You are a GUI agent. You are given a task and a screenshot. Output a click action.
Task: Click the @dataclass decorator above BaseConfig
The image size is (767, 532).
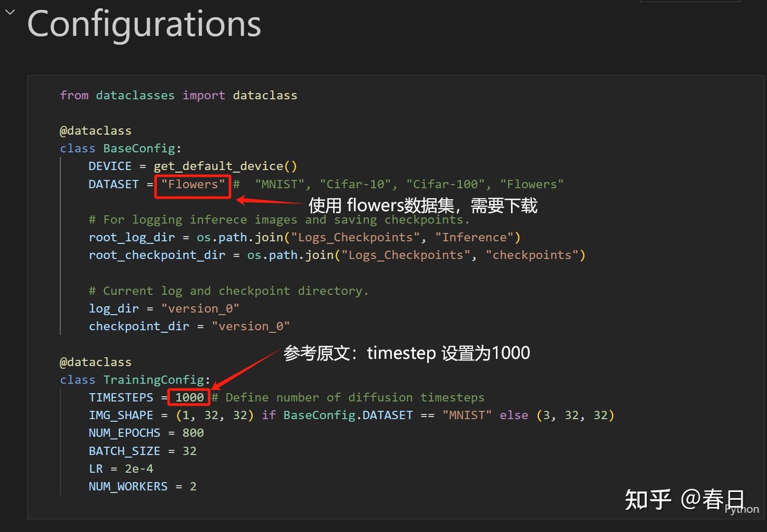[x=96, y=130]
